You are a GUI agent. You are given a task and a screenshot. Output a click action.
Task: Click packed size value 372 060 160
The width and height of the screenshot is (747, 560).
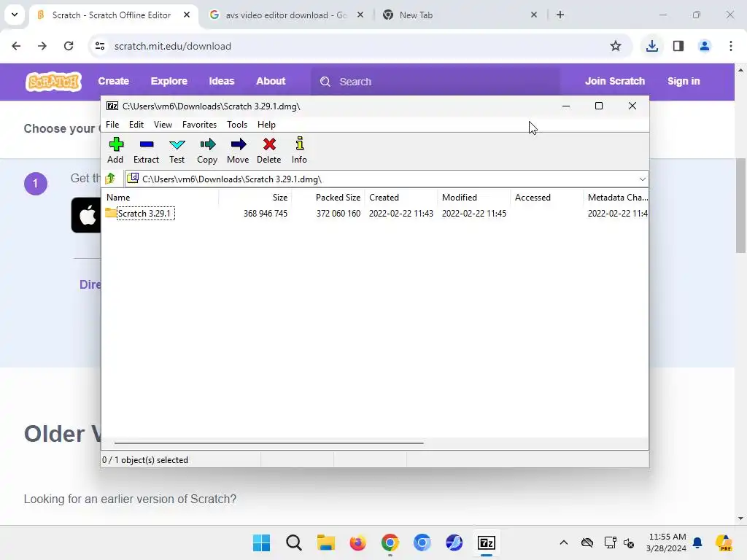[338, 214]
